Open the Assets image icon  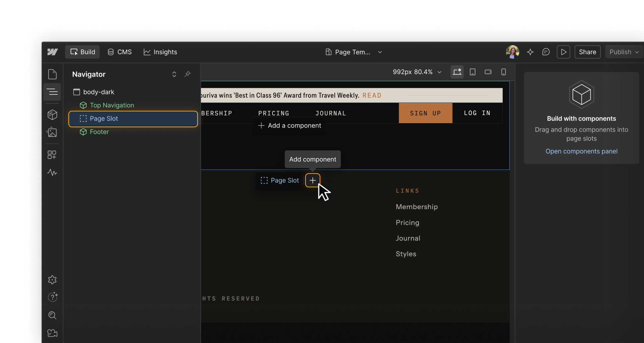point(52,133)
